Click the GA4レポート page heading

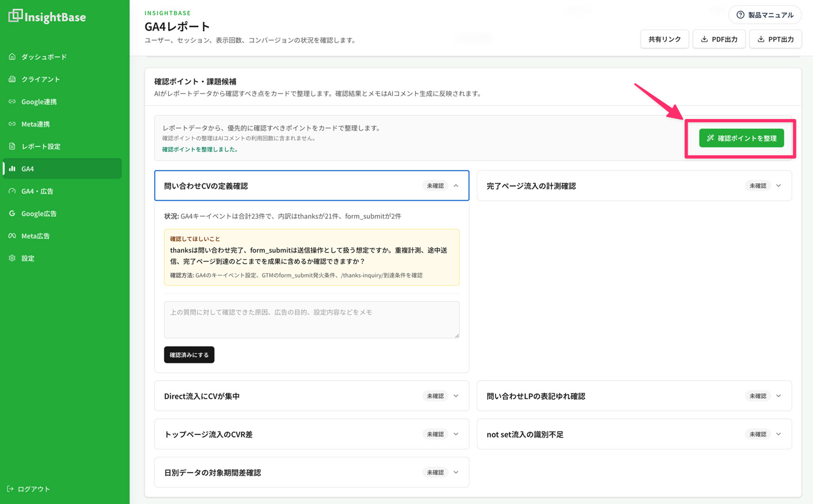click(x=177, y=26)
